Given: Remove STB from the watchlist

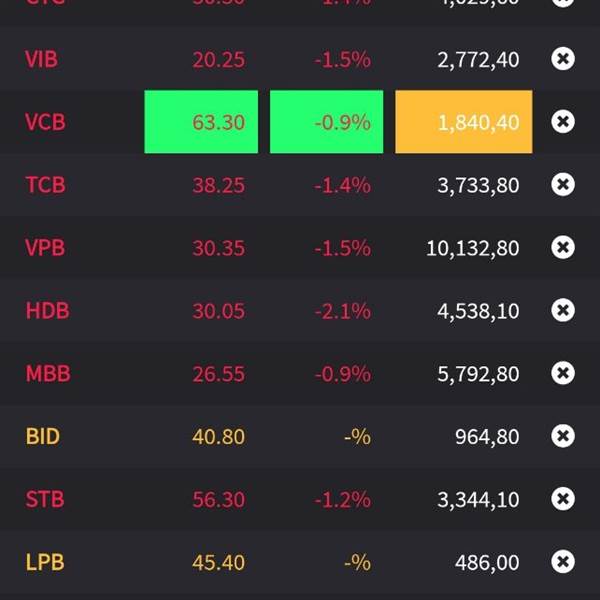Looking at the screenshot, I should 563,499.
